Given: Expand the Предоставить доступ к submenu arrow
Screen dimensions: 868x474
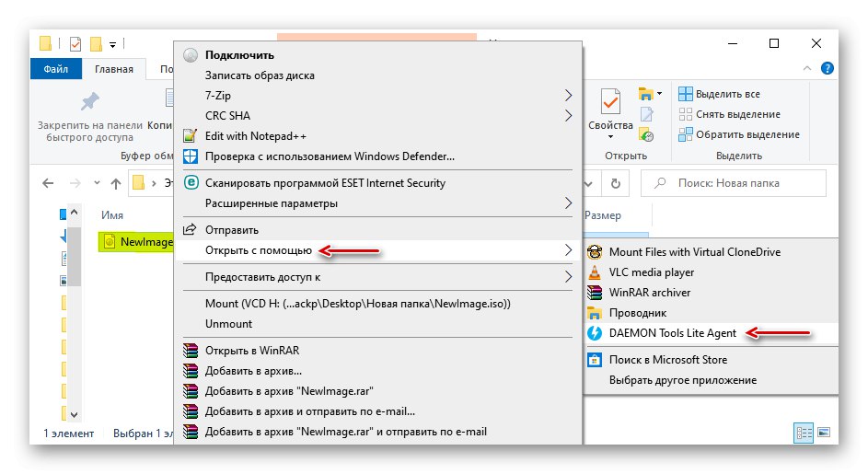Looking at the screenshot, I should (568, 277).
